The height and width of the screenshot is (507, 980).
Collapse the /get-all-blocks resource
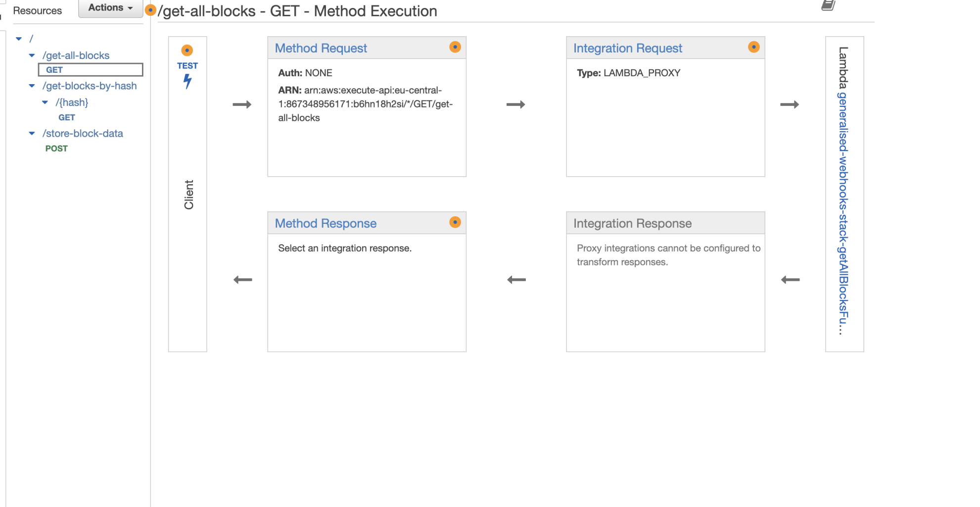click(x=32, y=55)
